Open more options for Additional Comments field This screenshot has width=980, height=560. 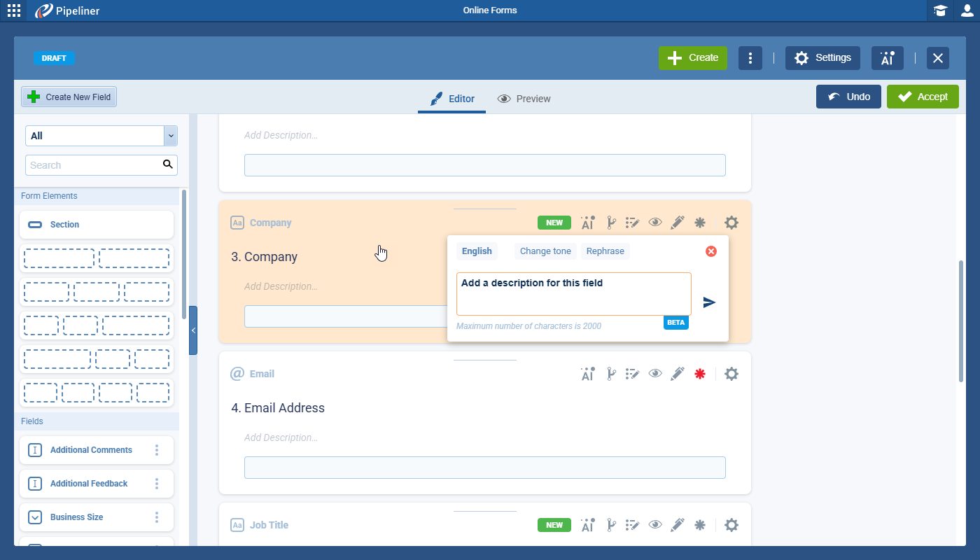tap(157, 450)
